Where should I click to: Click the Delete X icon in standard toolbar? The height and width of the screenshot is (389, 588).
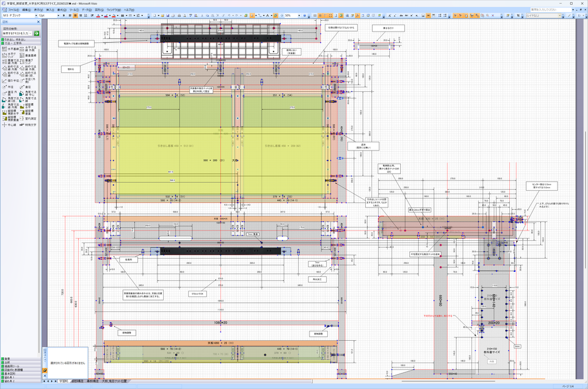coord(219,16)
